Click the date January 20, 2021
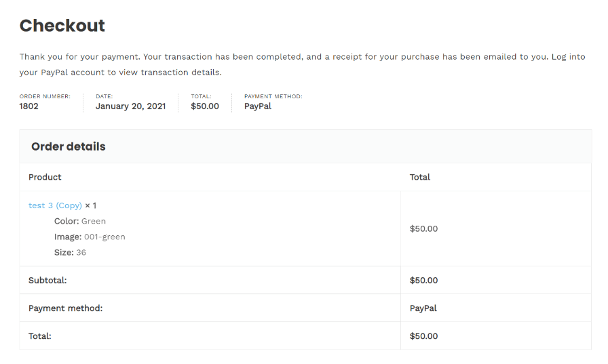 coord(131,106)
